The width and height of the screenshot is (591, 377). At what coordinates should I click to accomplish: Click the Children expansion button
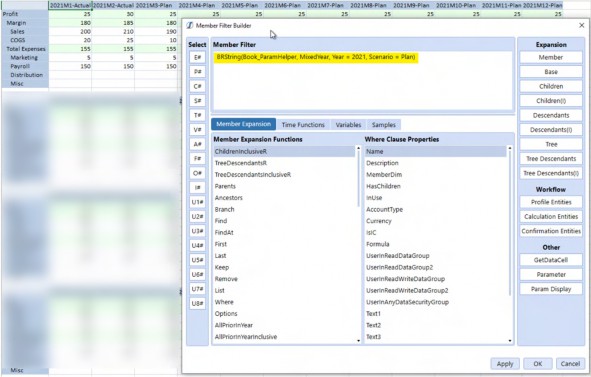(551, 86)
